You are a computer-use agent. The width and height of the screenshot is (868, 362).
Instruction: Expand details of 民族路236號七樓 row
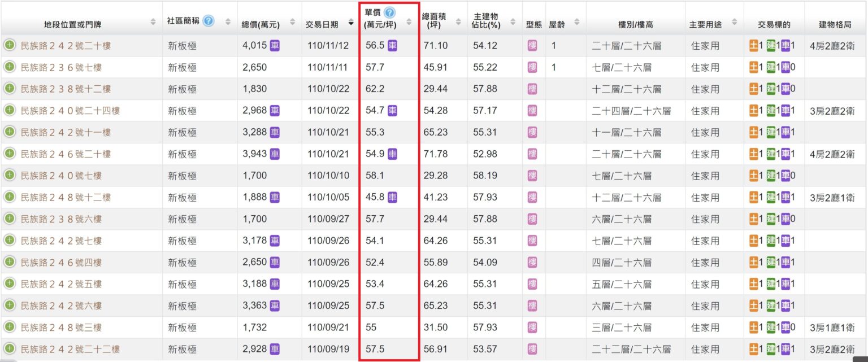tap(10, 67)
